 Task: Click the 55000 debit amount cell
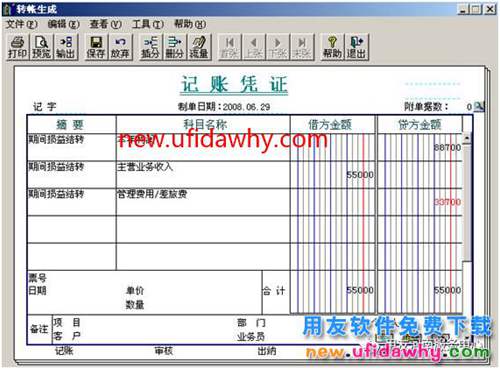tap(333, 175)
